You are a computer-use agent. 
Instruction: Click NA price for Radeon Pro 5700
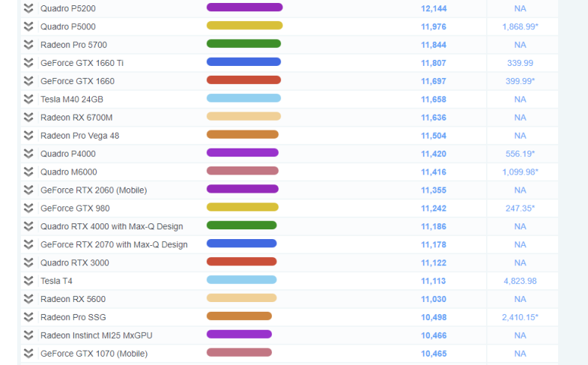(x=520, y=45)
